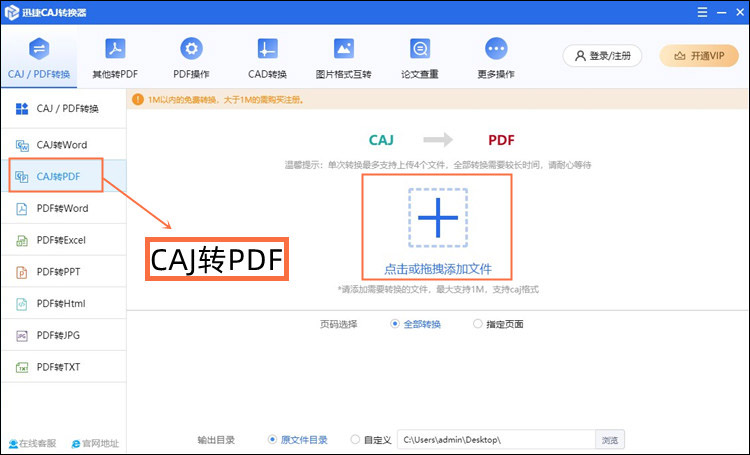Click the output path input field
750x455 pixels.
(495, 439)
